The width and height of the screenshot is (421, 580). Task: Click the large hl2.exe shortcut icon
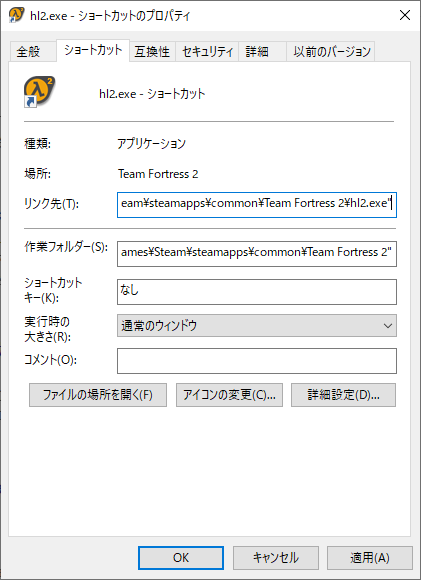click(39, 92)
